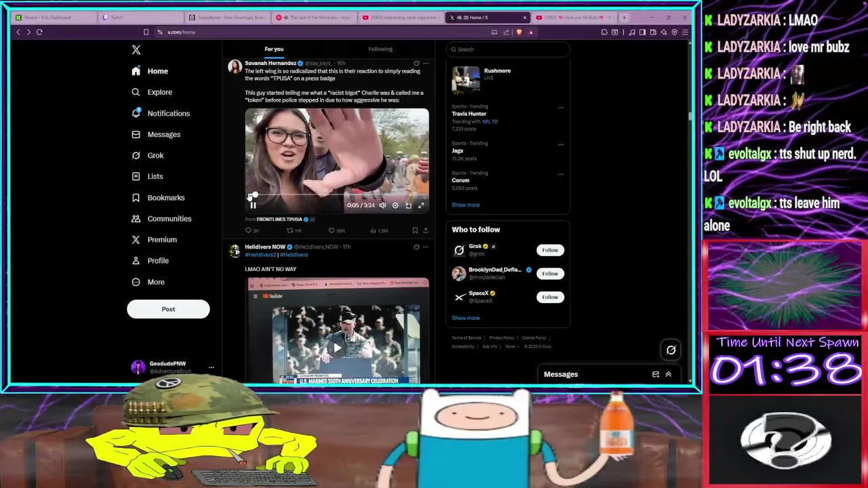The width and height of the screenshot is (868, 488).
Task: Like Savanah Hernandez's post
Action: (x=336, y=230)
